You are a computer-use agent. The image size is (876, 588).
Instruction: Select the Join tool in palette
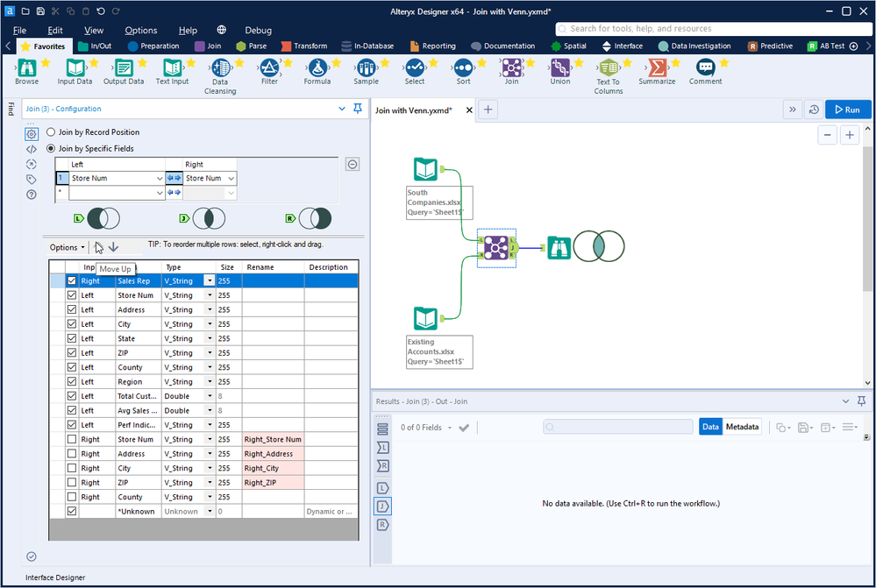click(x=512, y=68)
